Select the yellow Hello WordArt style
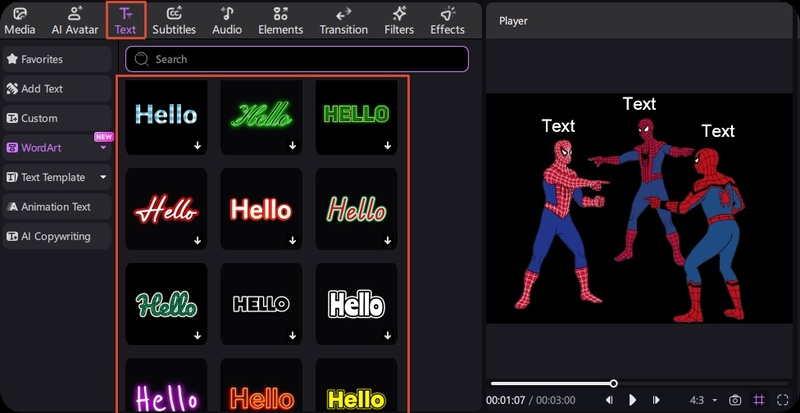 point(356,385)
